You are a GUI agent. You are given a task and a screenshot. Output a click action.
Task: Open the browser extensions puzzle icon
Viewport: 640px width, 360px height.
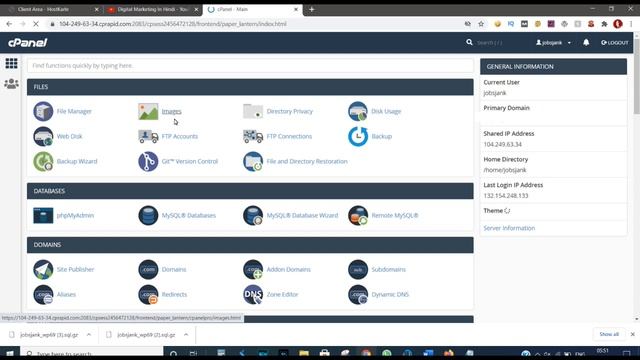pyautogui.click(x=604, y=24)
